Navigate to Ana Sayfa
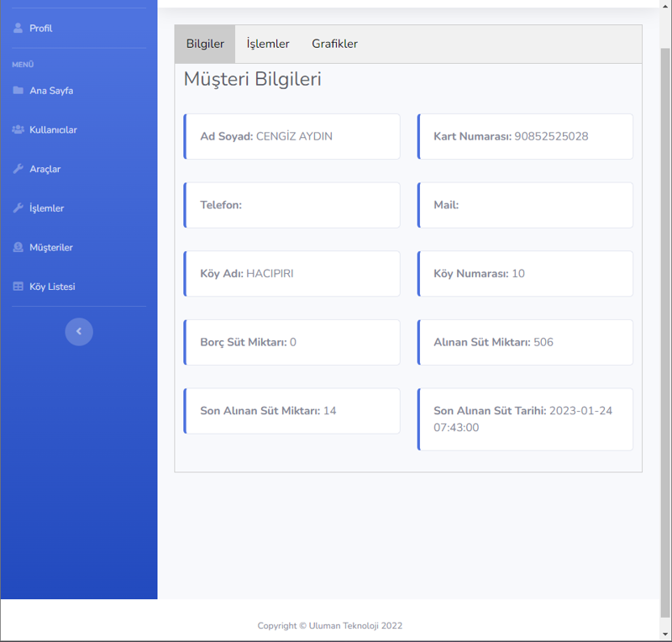The height and width of the screenshot is (642, 672). [x=51, y=90]
